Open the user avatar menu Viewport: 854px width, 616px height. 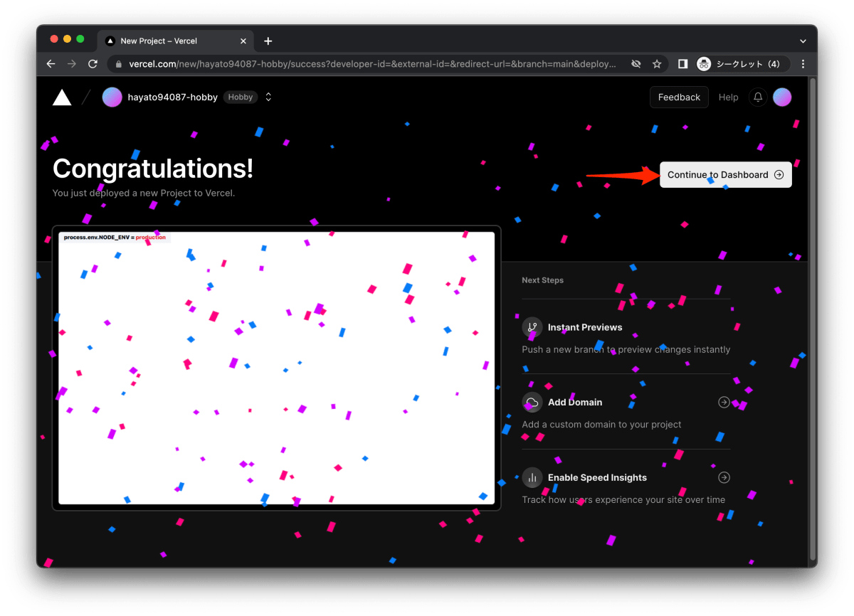[x=782, y=97]
